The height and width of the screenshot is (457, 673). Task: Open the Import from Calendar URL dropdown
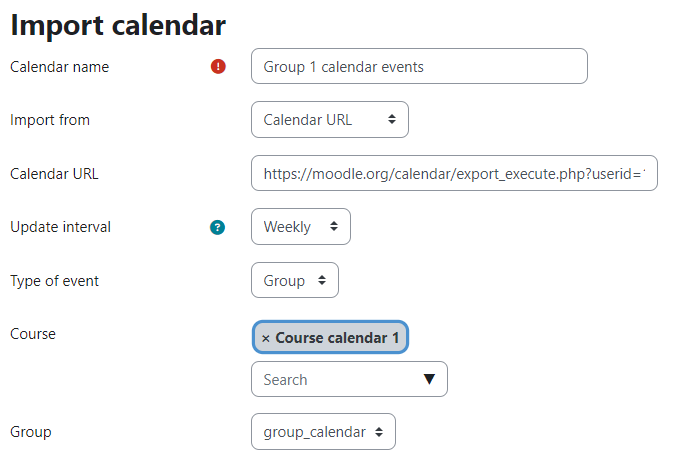(x=330, y=119)
